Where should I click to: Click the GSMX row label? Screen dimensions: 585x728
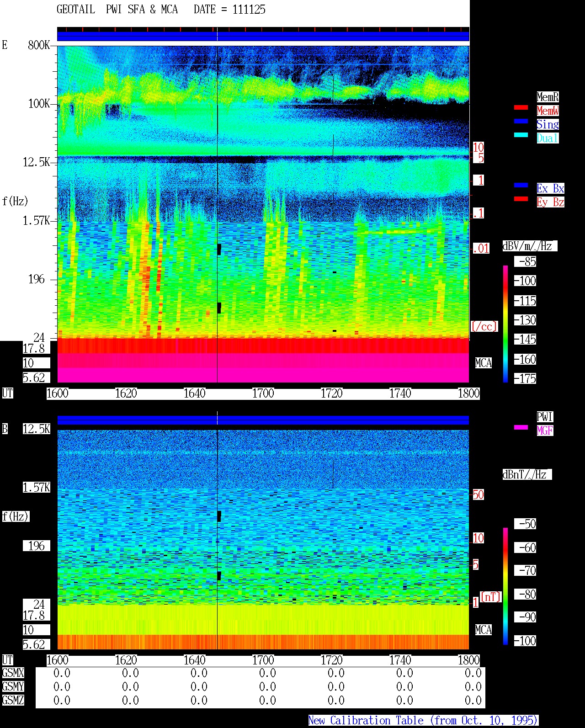tap(13, 673)
